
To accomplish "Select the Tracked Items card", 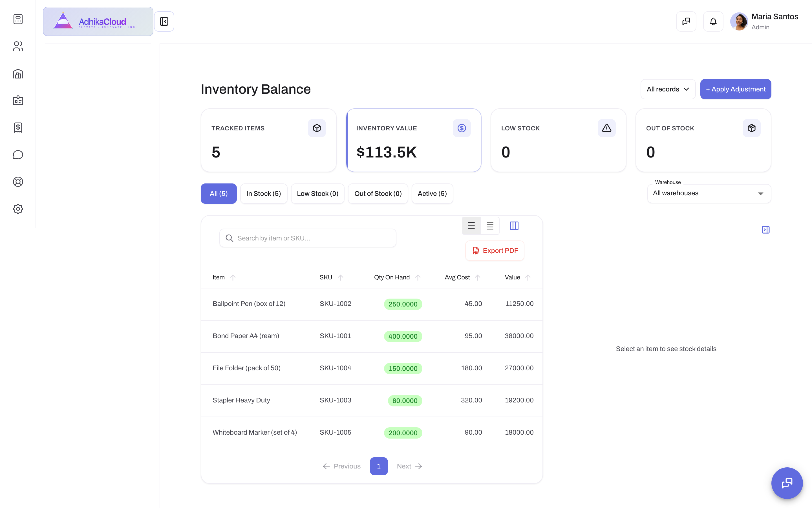I will click(x=268, y=140).
